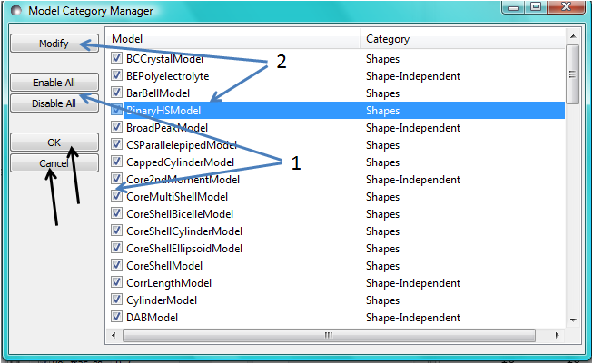Image resolution: width=593 pixels, height=364 pixels.
Task: Confirm changes with the OK button
Action: [54, 143]
